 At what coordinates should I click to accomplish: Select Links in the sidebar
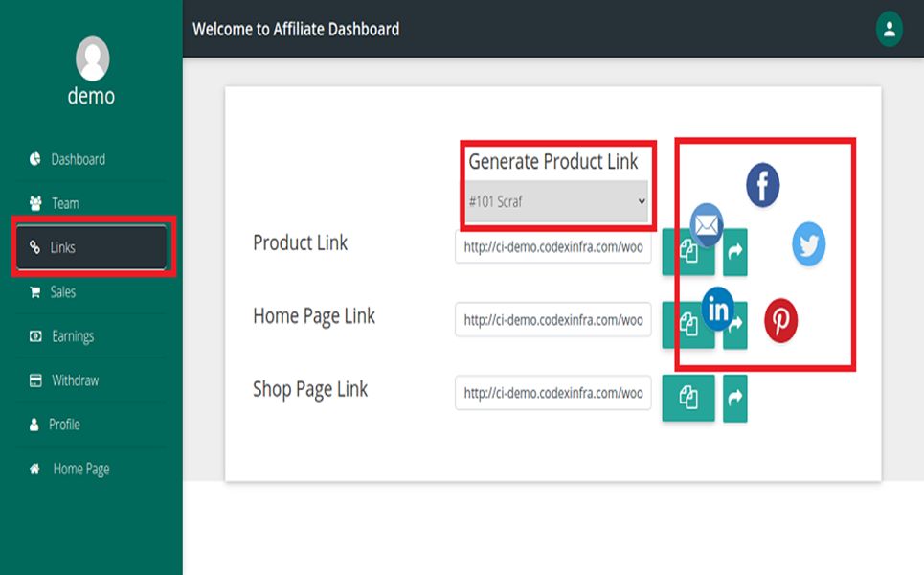[x=91, y=247]
